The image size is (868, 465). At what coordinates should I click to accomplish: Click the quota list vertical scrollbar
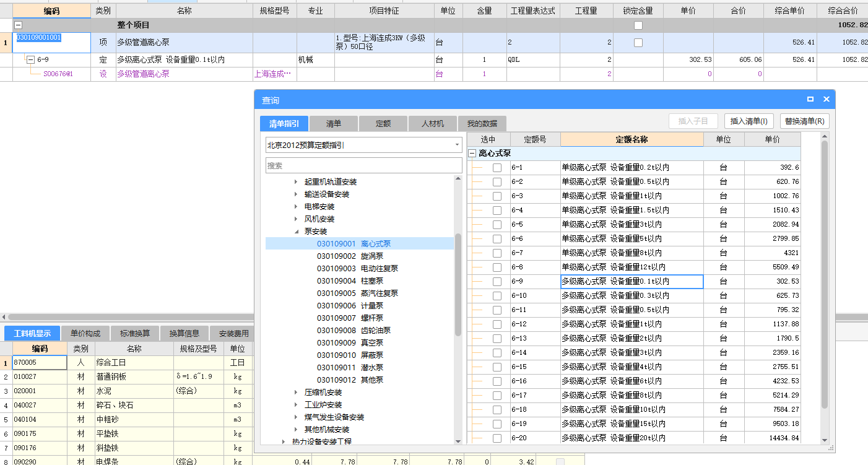click(x=824, y=274)
